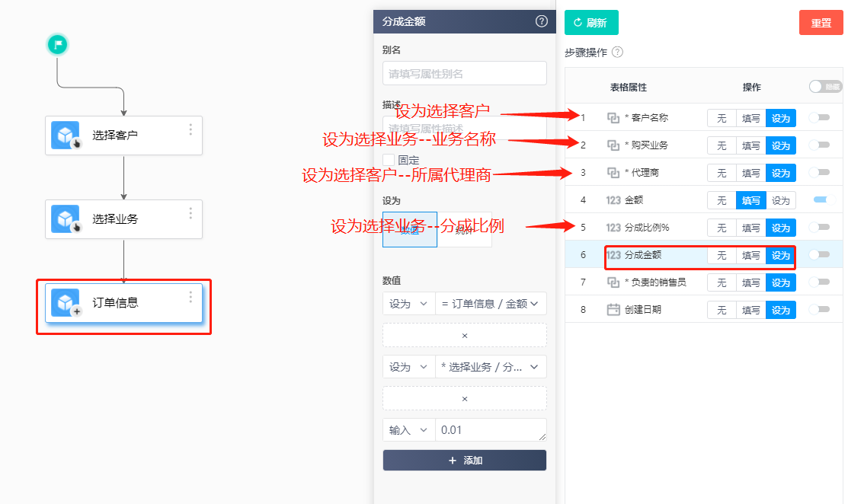Select the 数值 tab under 设为
The height and width of the screenshot is (504, 848).
409,228
